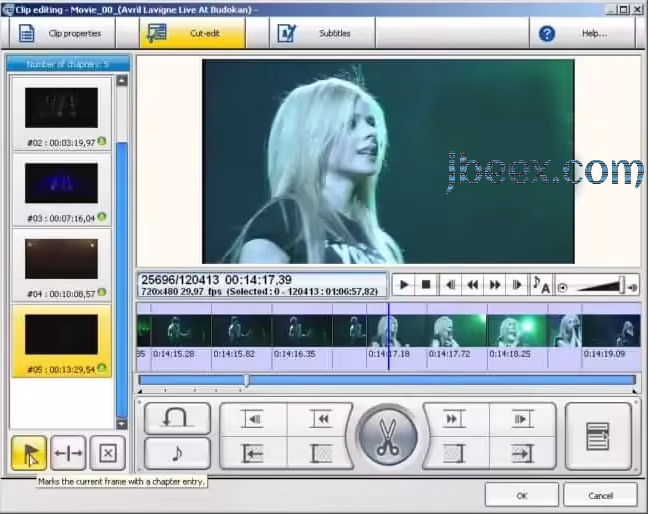Click the video preview frame
The height and width of the screenshot is (514, 648).
tap(388, 161)
